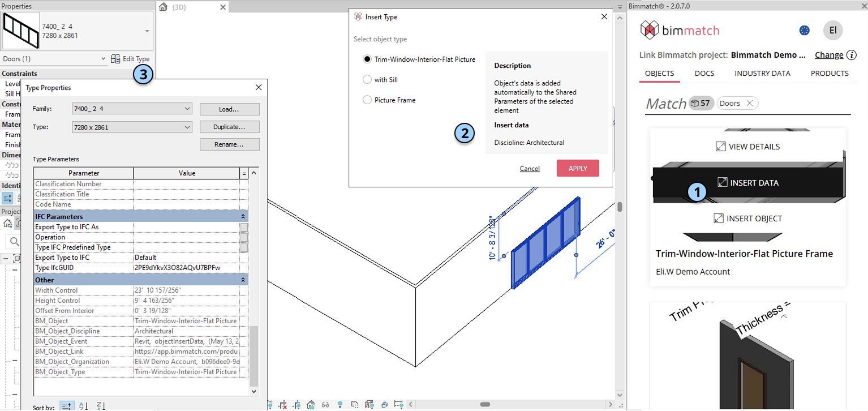The height and width of the screenshot is (411, 868).
Task: Click the Width Control value cell
Action: (187, 290)
